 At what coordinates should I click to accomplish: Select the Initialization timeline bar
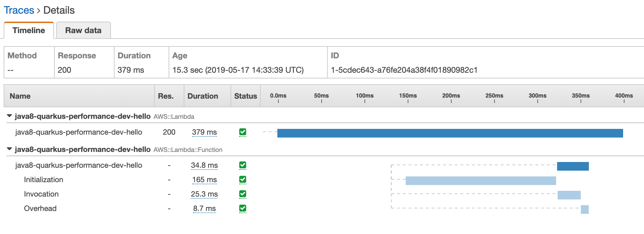coord(481,181)
